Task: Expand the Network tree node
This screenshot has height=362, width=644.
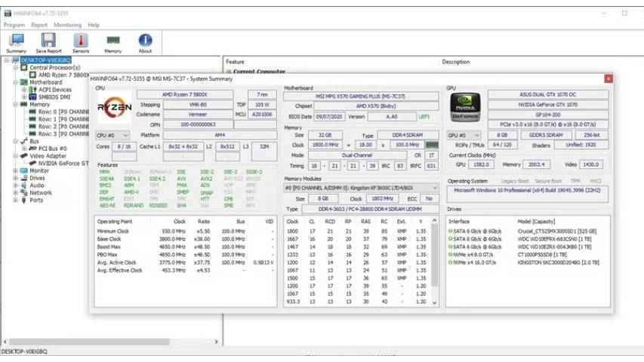Action: [x=16, y=193]
